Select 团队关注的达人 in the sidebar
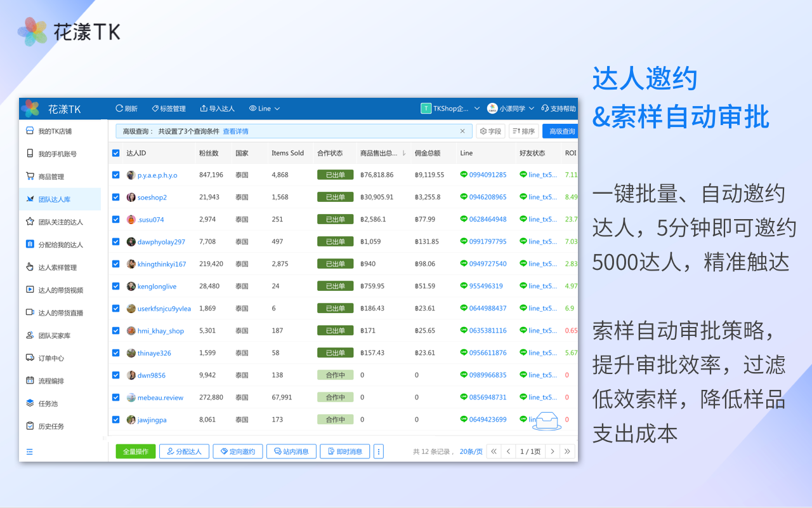Screen dimensions: 812x508 (60, 222)
